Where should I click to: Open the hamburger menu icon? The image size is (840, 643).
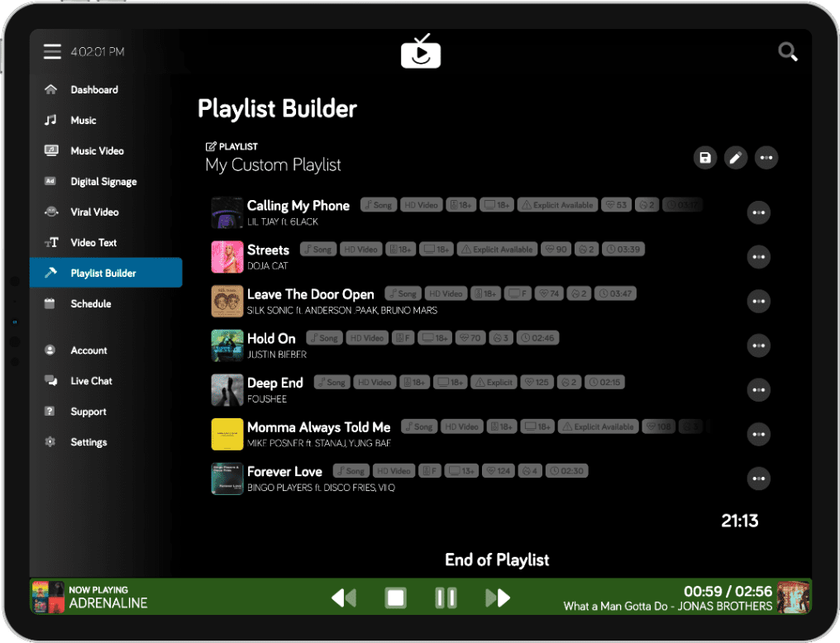(52, 51)
